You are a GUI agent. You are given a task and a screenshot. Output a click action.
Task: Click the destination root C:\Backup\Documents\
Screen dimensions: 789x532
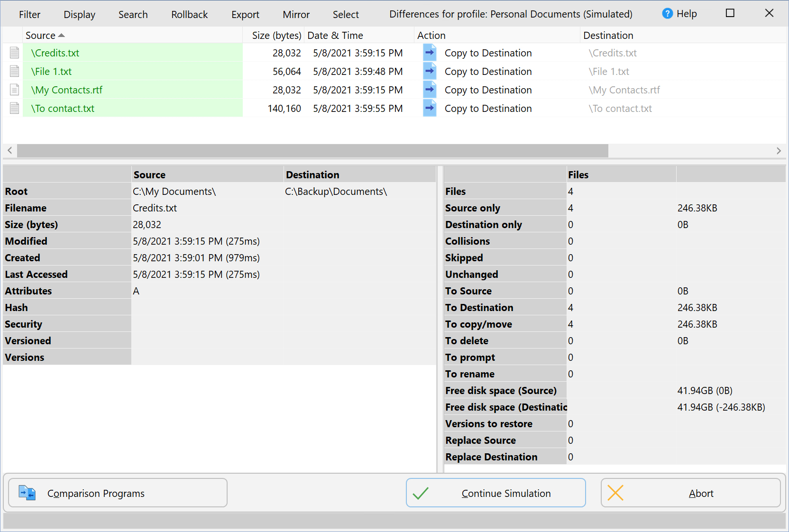336,192
